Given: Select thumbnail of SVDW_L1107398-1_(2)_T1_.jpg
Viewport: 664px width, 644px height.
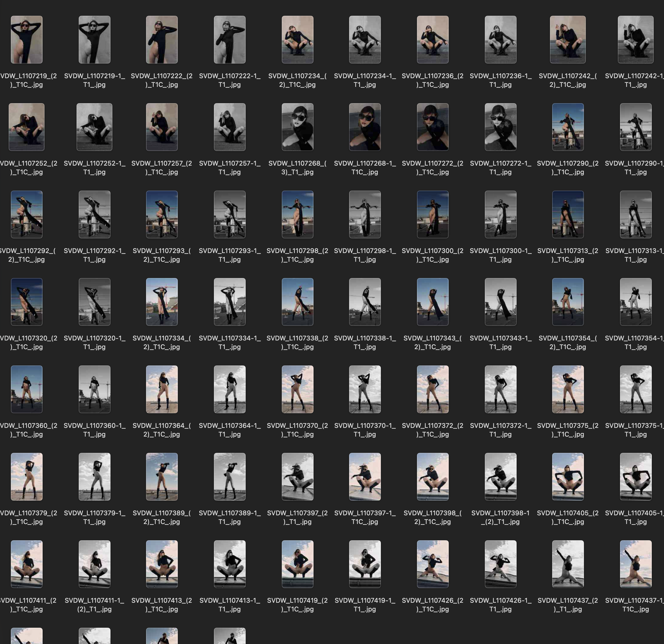Looking at the screenshot, I should 501,477.
